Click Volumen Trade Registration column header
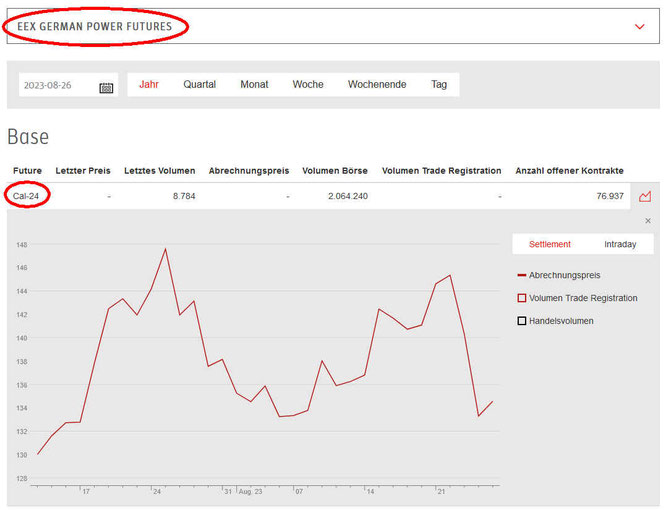Screen dimensions: 666x510 [441, 171]
